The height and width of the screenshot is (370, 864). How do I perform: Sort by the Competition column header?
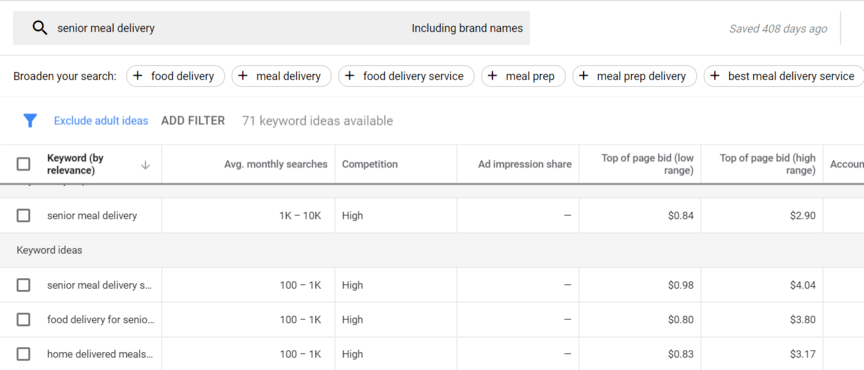pos(370,164)
